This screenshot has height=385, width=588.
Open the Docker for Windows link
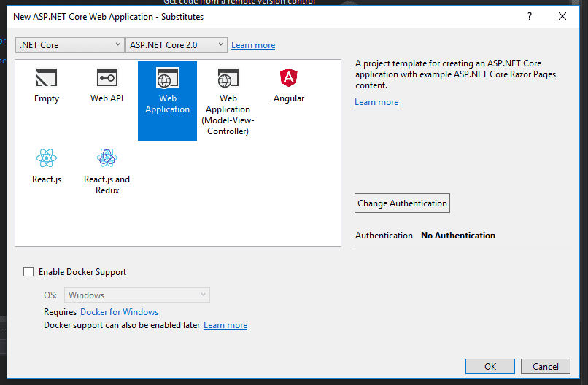pos(119,312)
